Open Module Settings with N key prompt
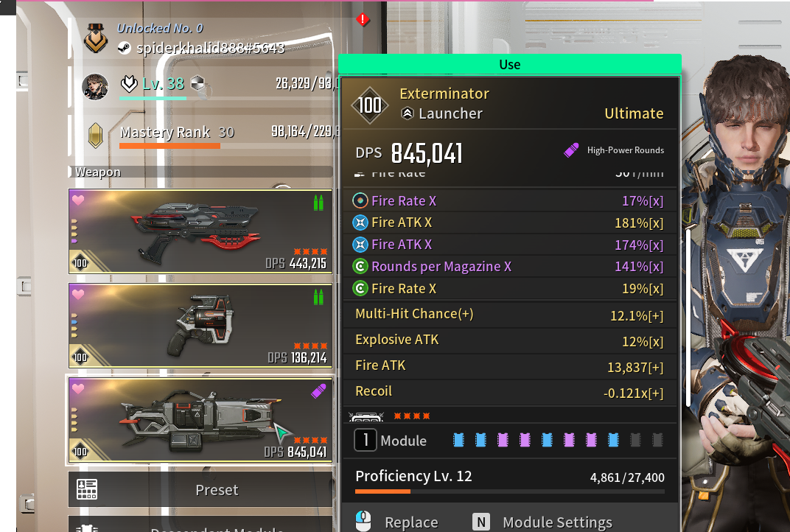Viewport: 790px width, 532px height. click(x=542, y=522)
